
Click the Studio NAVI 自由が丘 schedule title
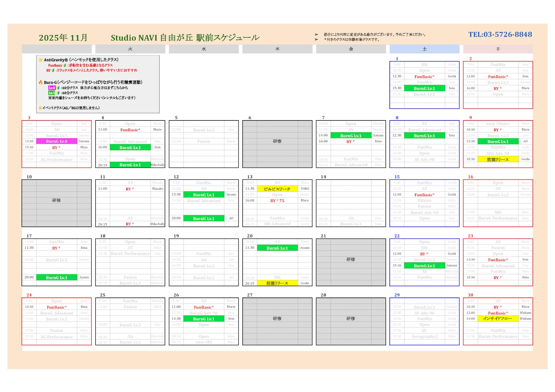[x=185, y=38]
